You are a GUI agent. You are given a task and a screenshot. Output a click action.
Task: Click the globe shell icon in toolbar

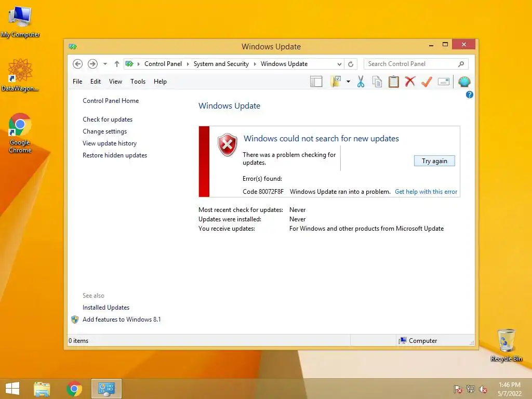tap(464, 82)
